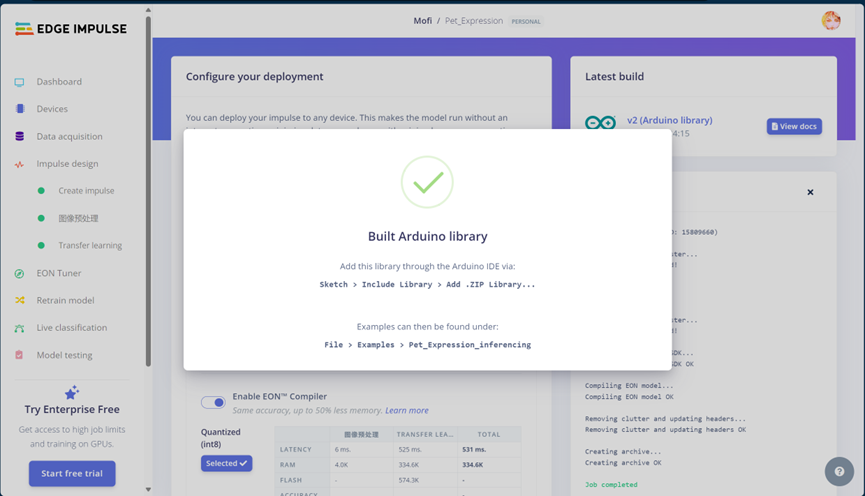
Task: Open the help question mark bubble
Action: 839,472
